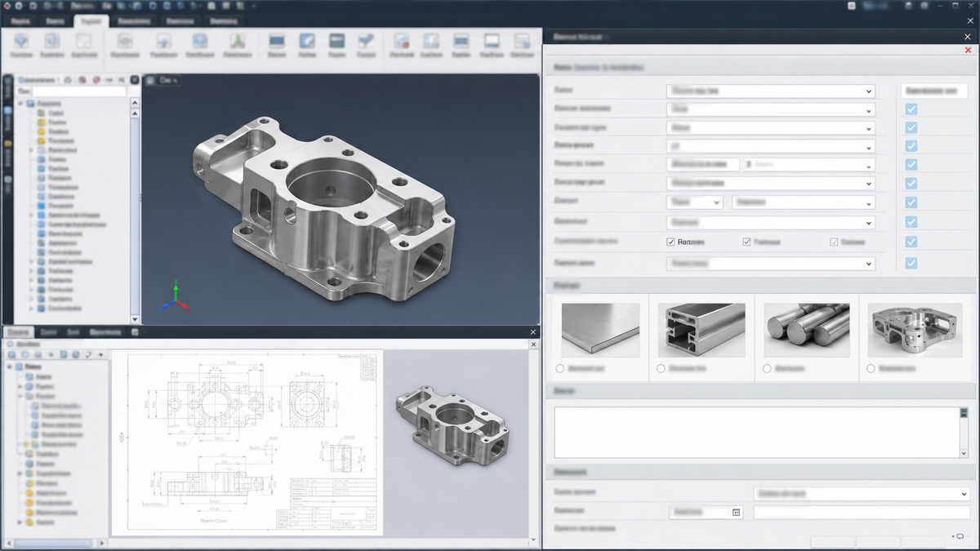Open the short narrow dropdown in the form
Screen dimensions: 980x551
[x=694, y=202]
